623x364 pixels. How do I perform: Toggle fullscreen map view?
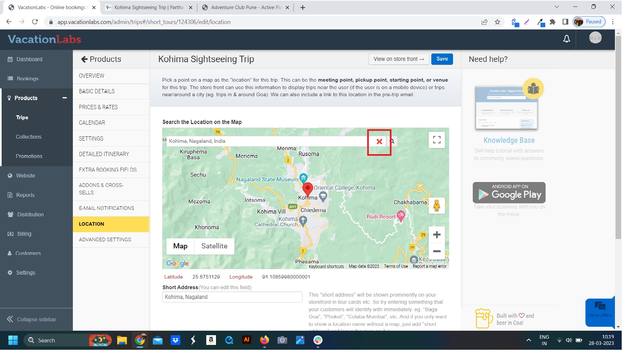pyautogui.click(x=437, y=140)
